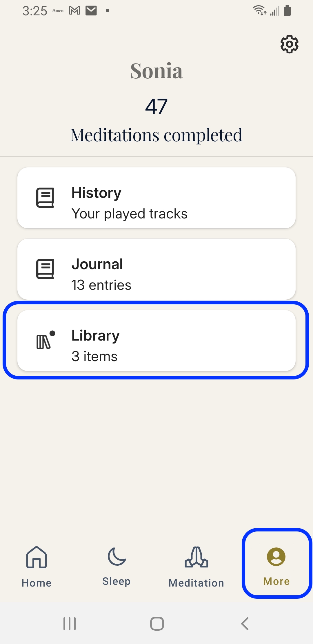Screen dimensions: 313x644
Task: Open the History played tracks card
Action: (x=156, y=198)
